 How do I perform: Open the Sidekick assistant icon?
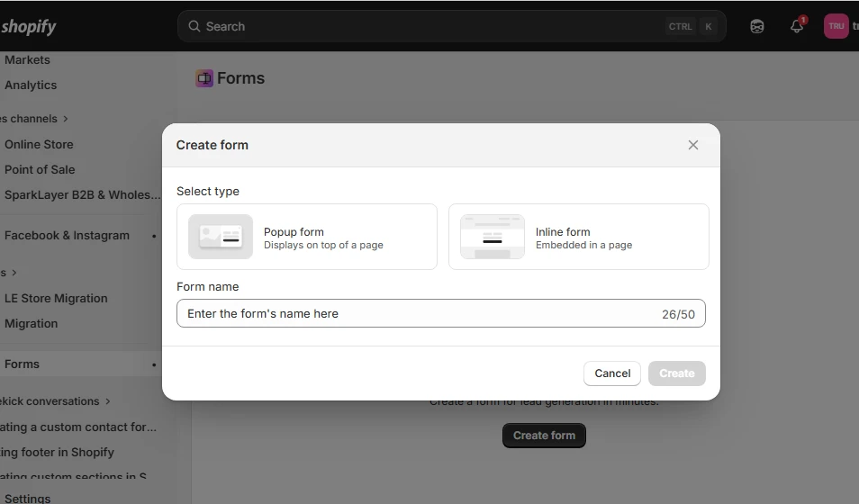[x=756, y=26]
